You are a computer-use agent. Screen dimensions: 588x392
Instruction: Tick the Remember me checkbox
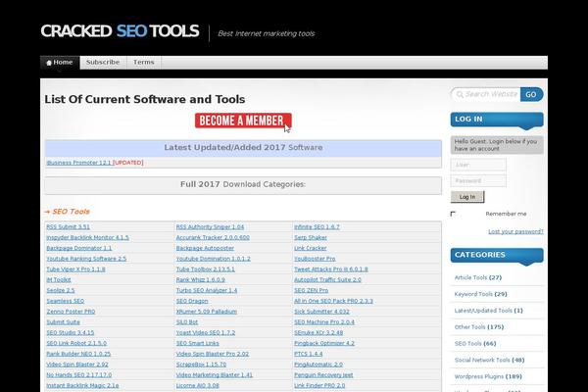(453, 214)
